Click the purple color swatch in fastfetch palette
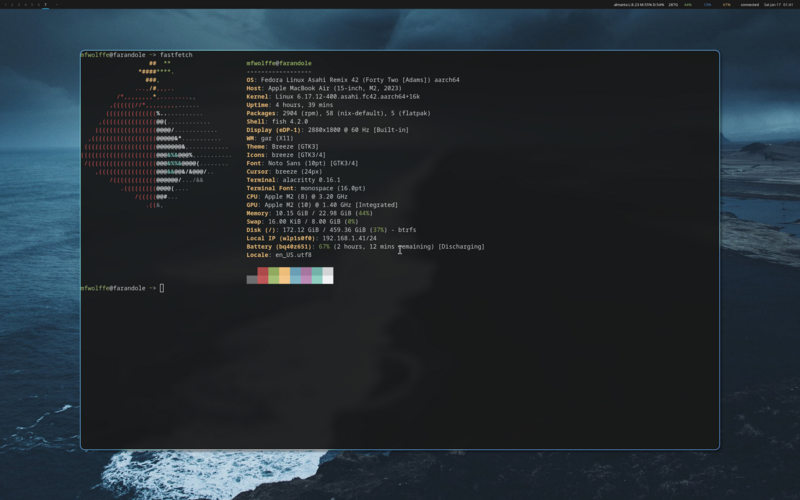This screenshot has height=500, width=800. point(306,276)
